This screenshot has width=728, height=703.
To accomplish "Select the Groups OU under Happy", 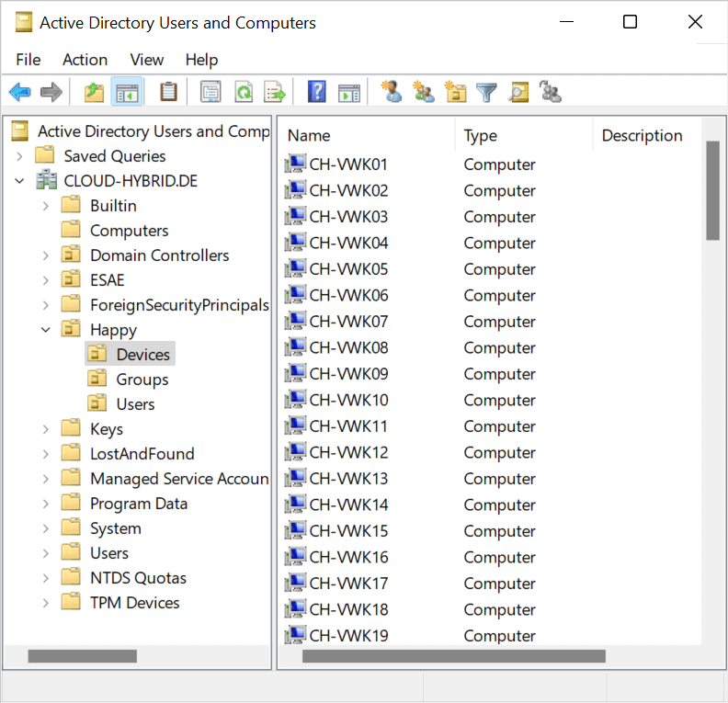I will (x=142, y=380).
